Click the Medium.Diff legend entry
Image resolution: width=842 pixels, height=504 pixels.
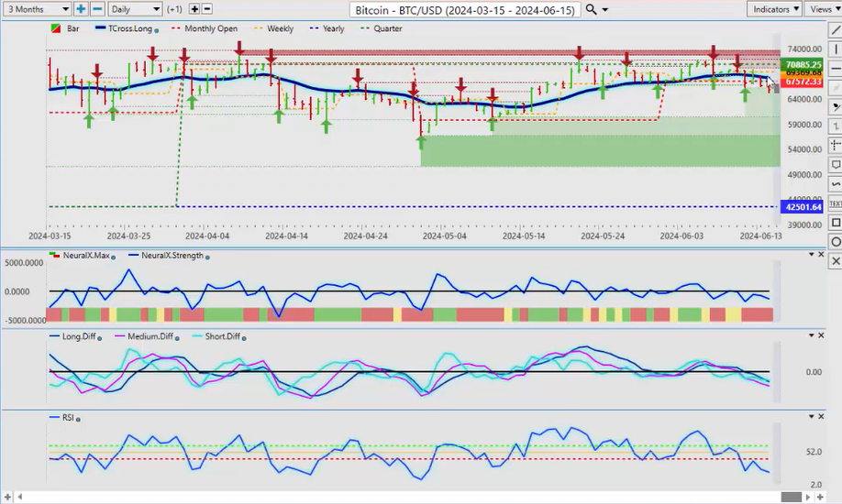click(x=147, y=336)
